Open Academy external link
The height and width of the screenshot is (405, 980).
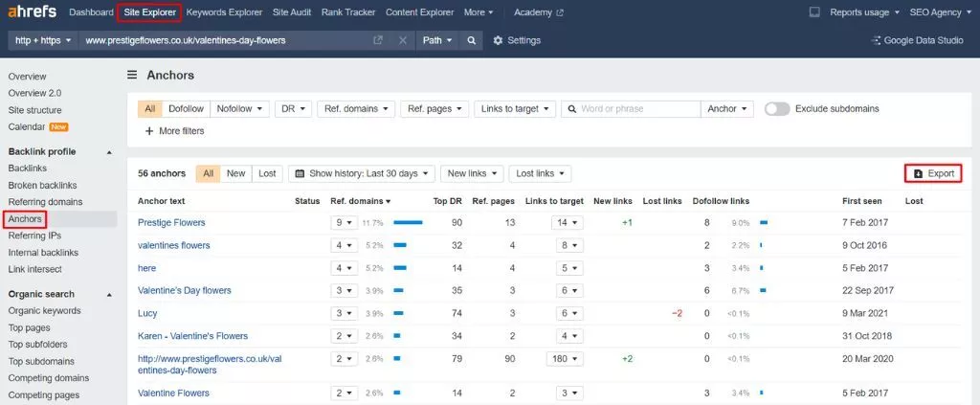[538, 11]
